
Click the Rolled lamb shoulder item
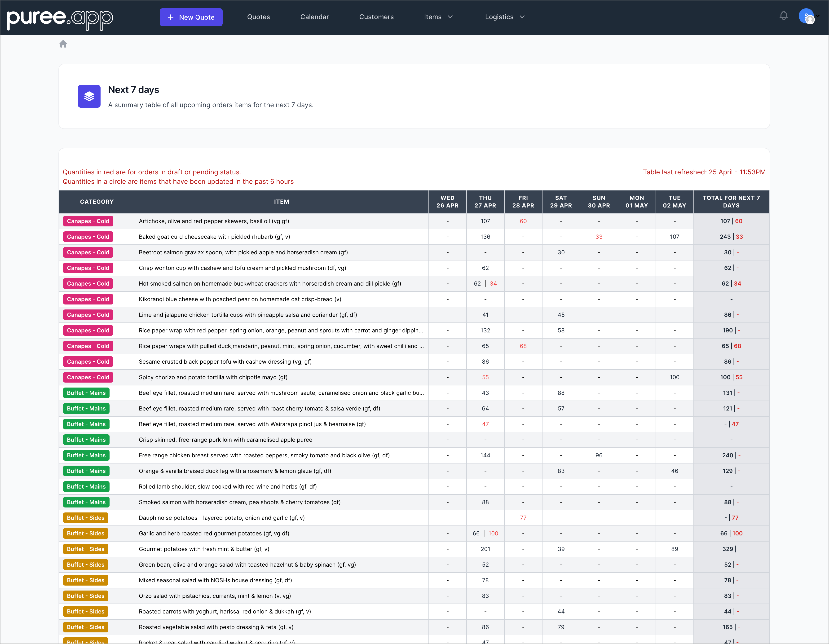point(228,486)
